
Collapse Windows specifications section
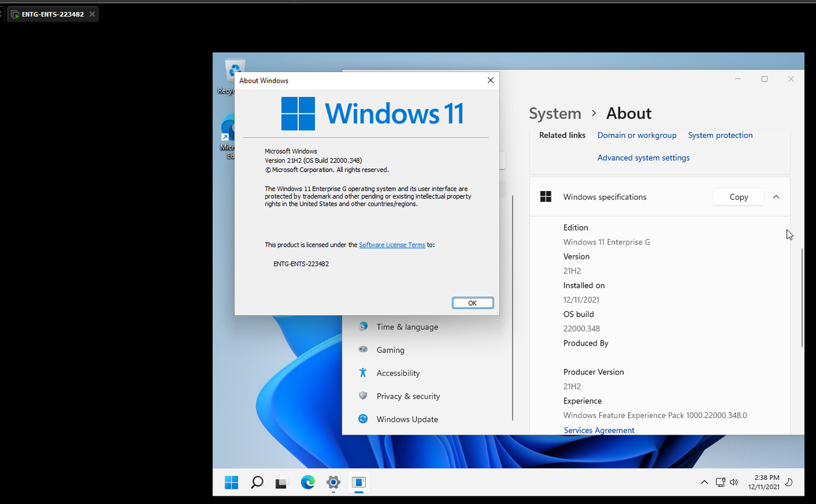pos(776,197)
